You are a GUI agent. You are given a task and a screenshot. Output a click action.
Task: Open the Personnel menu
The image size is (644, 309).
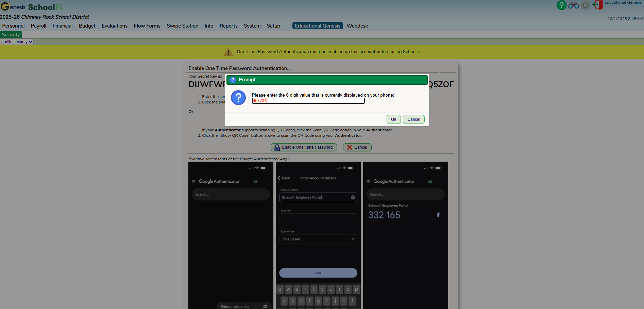(x=13, y=26)
